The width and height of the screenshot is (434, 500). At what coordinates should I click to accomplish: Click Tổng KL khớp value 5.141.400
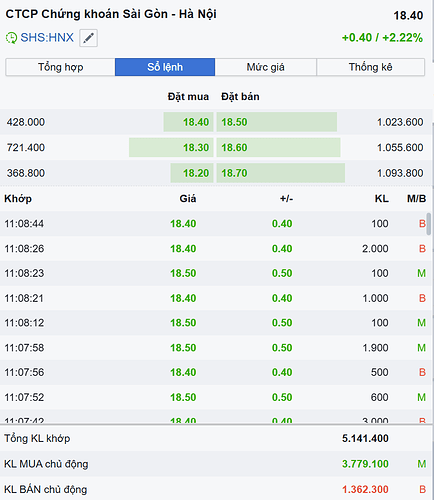[365, 438]
